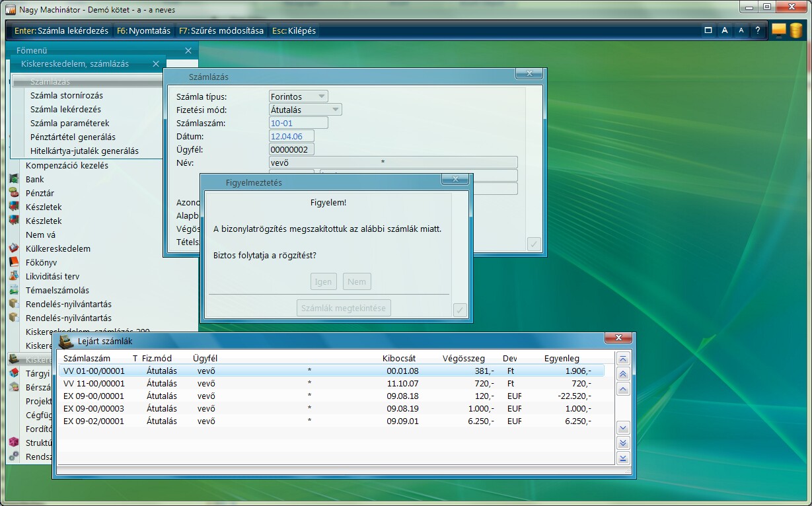Select invoice row EX 09-00/00003

pyautogui.click(x=94, y=408)
